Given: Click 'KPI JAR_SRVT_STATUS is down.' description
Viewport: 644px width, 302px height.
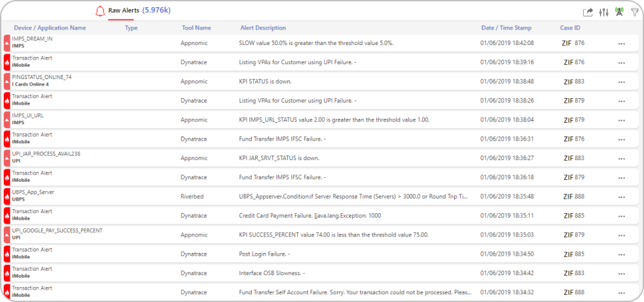Looking at the screenshot, I should [279, 158].
